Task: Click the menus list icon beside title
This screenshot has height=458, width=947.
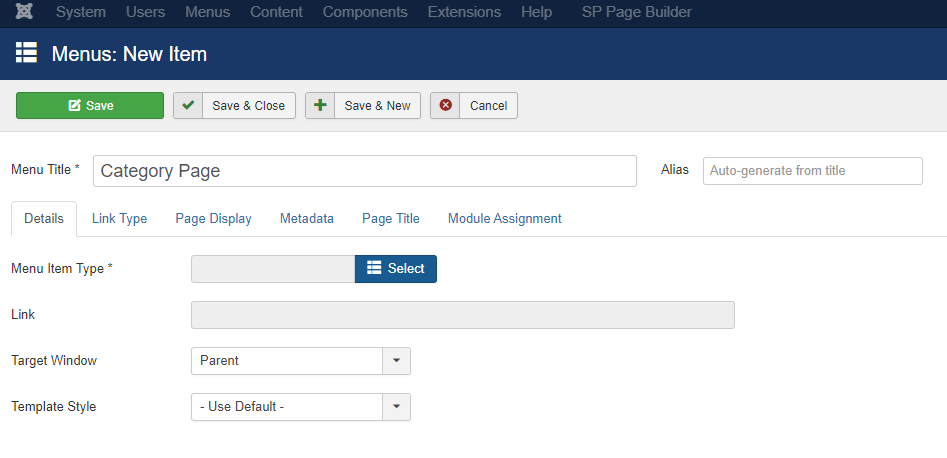Action: pyautogui.click(x=27, y=53)
